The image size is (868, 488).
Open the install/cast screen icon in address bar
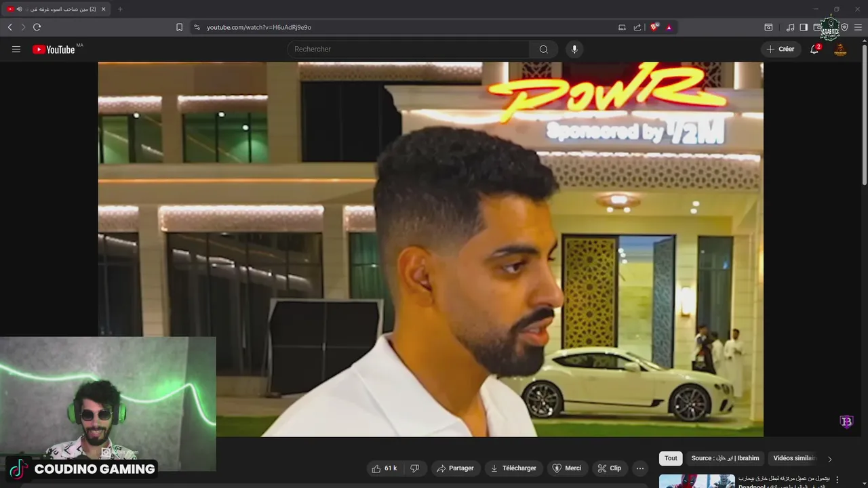(x=622, y=27)
